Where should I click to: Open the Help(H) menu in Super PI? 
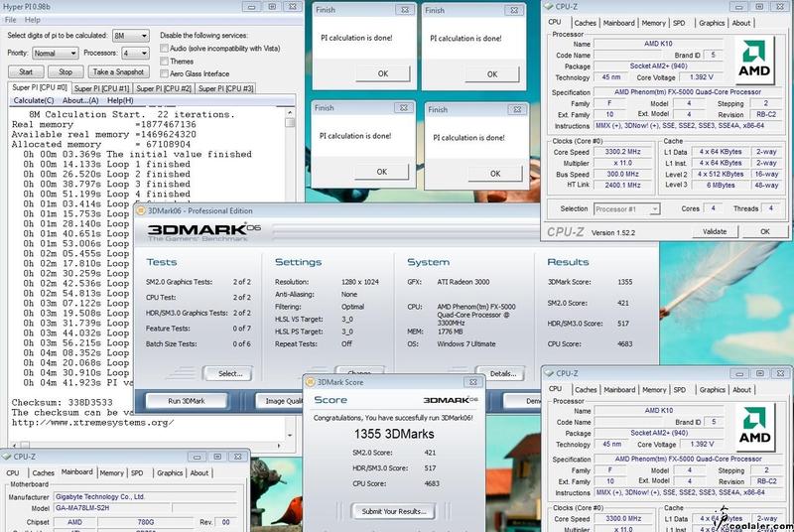pyautogui.click(x=120, y=100)
